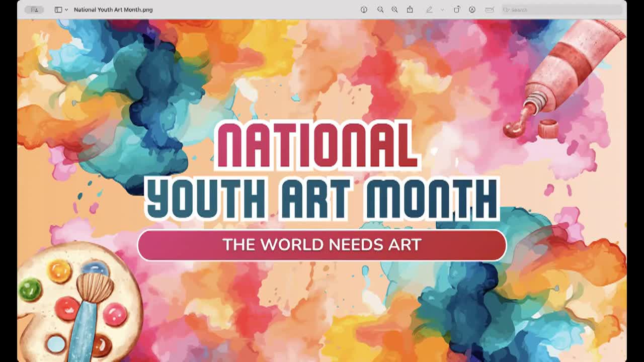Open the highlight options dropdown arrow

(x=442, y=10)
